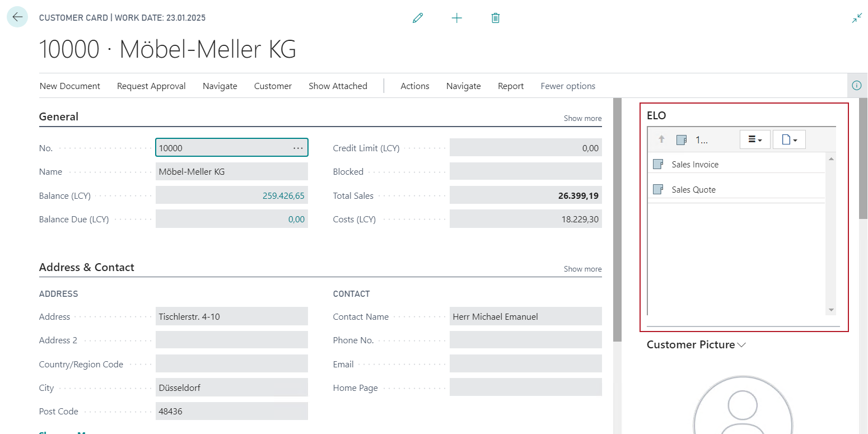The image size is (868, 434).
Task: Click the up arrow in the ELO panel toolbar
Action: [x=661, y=139]
